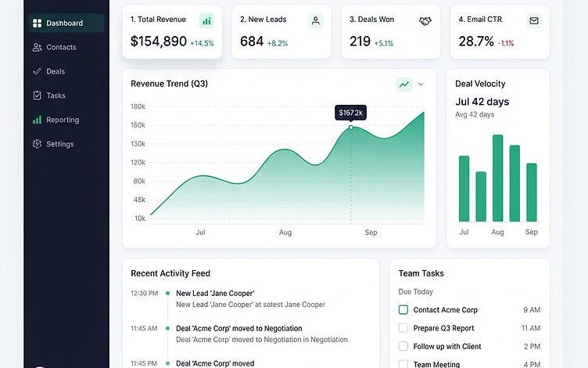Click the 'Revenue Trend (Q3)' title
Image resolution: width=588 pixels, height=368 pixels.
coord(169,84)
